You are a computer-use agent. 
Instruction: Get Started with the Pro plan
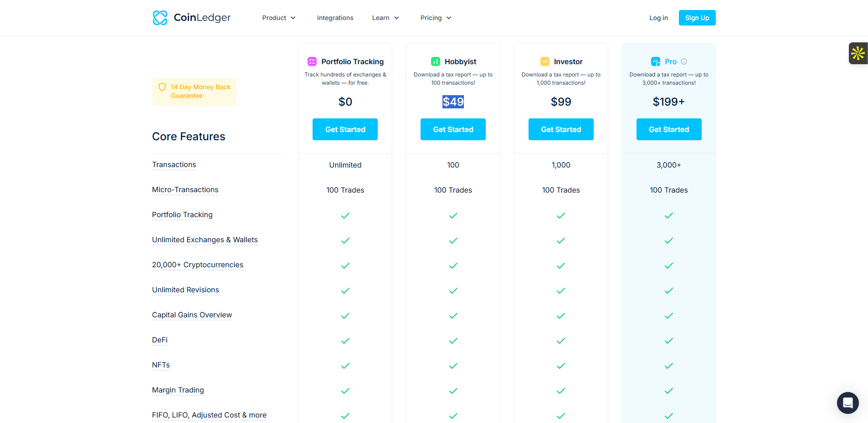coord(669,129)
